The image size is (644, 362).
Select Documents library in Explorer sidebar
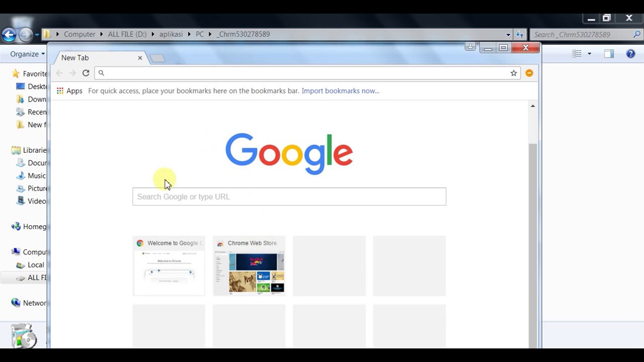(31, 163)
